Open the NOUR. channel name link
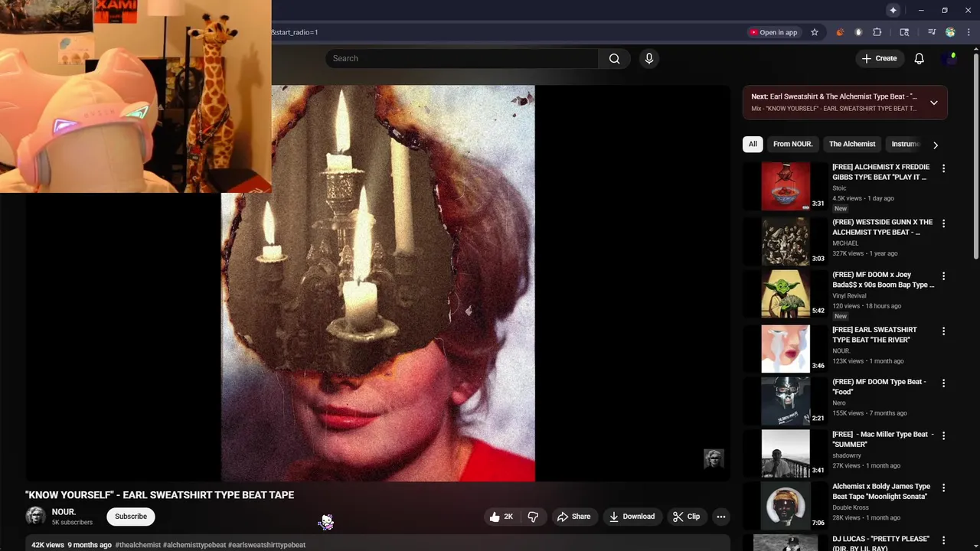The width and height of the screenshot is (980, 551). [64, 512]
